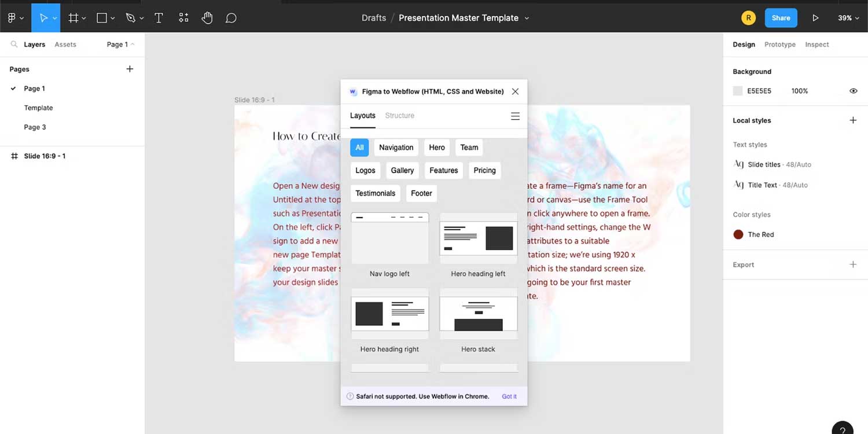Select the Text tool

[x=159, y=17]
